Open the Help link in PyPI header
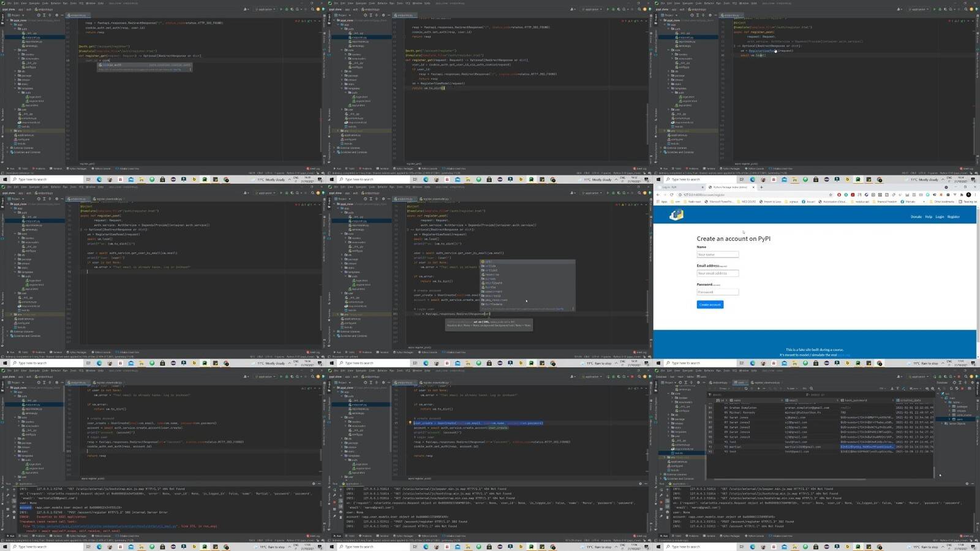This screenshot has height=551, width=980. 929,217
